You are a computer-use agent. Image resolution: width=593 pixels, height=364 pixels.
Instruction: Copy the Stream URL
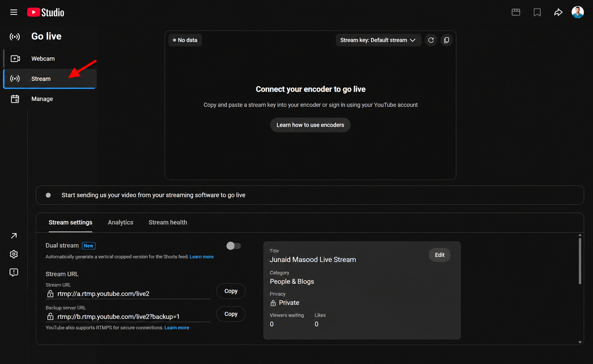pyautogui.click(x=231, y=291)
